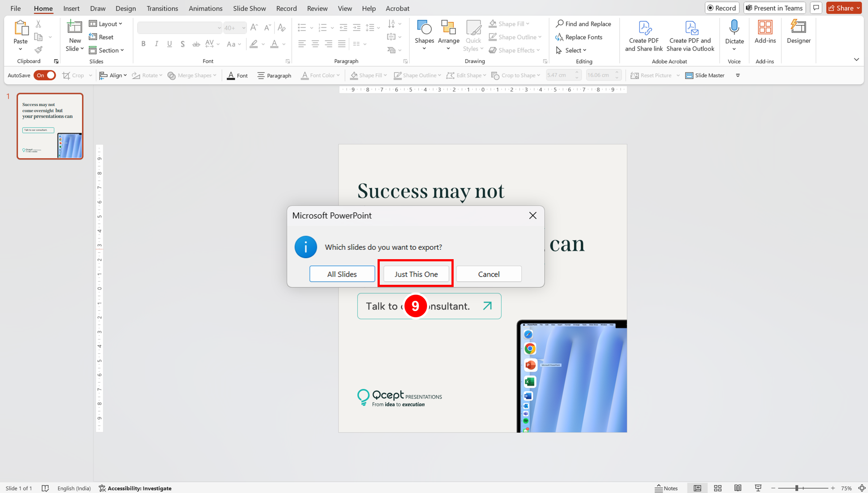Select slide 1 thumbnail
The image size is (868, 493).
50,126
